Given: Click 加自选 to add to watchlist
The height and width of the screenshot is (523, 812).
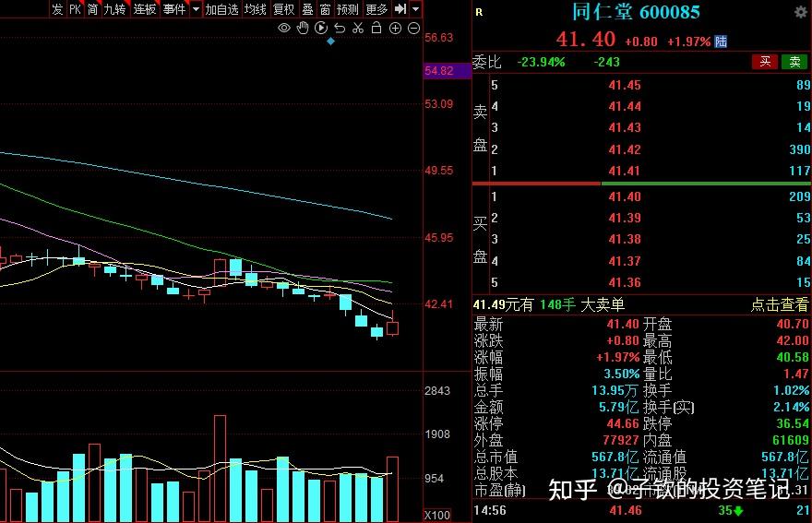Looking at the screenshot, I should pyautogui.click(x=221, y=9).
